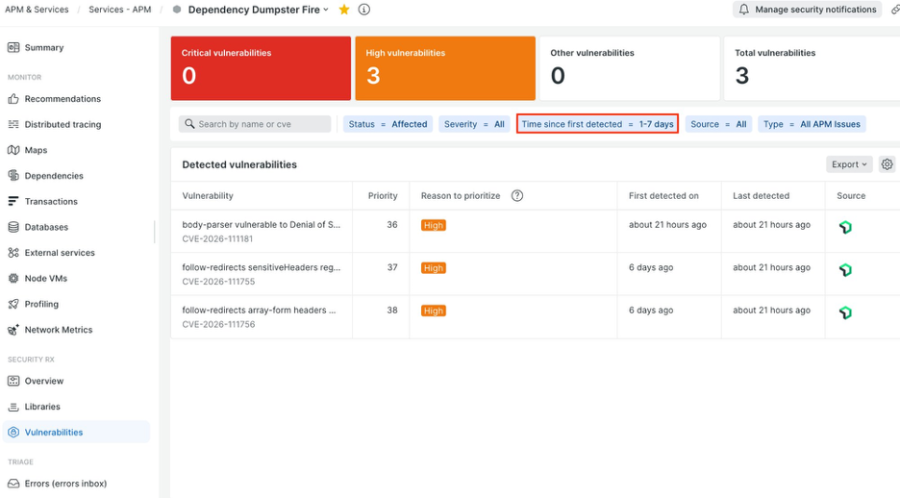
Task: Click the Transactions icon in sidebar
Action: pyautogui.click(x=13, y=201)
